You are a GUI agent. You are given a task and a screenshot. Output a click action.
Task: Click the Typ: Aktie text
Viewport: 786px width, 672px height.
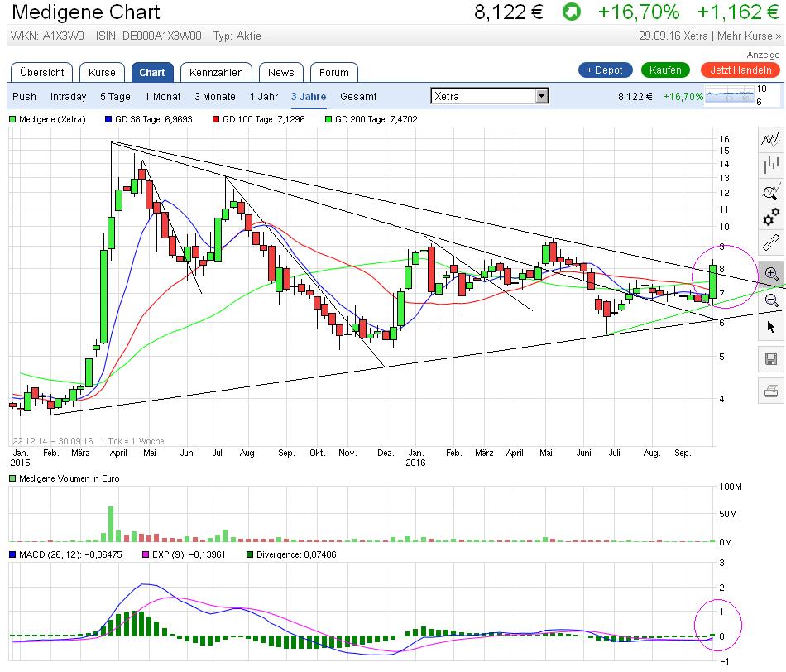(x=237, y=36)
